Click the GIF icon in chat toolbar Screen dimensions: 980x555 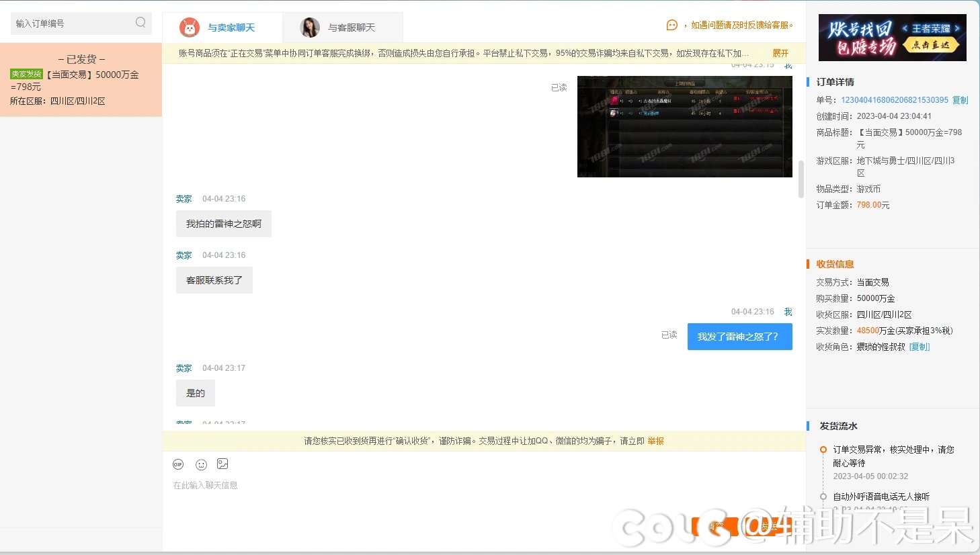coord(178,464)
